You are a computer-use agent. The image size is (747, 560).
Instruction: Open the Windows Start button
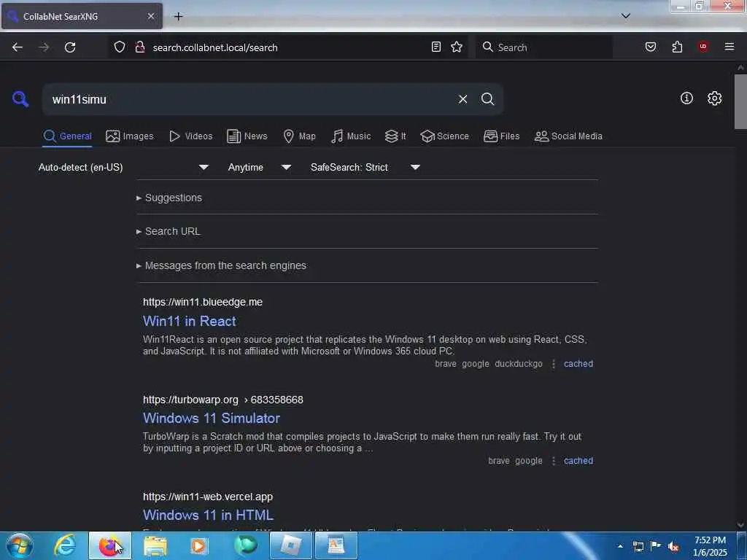click(x=20, y=545)
